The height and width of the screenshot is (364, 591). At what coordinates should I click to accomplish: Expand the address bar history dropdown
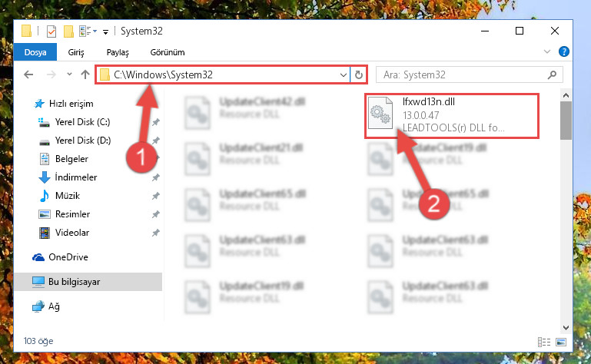(344, 74)
